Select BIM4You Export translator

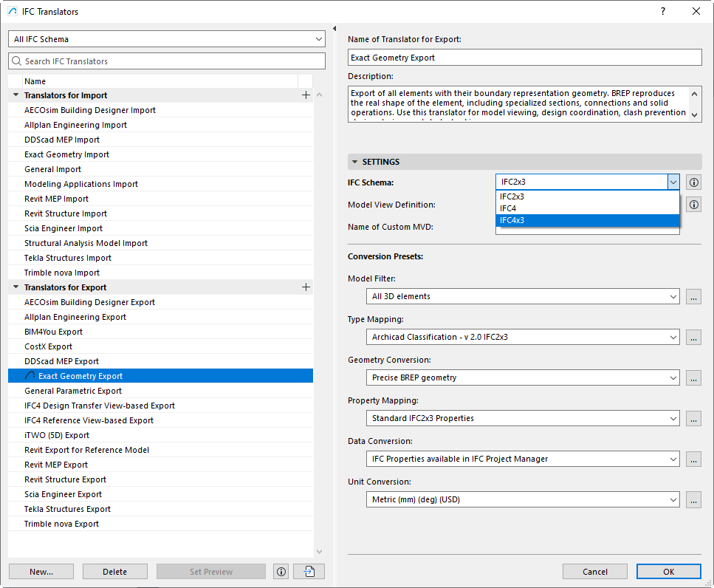coord(161,332)
